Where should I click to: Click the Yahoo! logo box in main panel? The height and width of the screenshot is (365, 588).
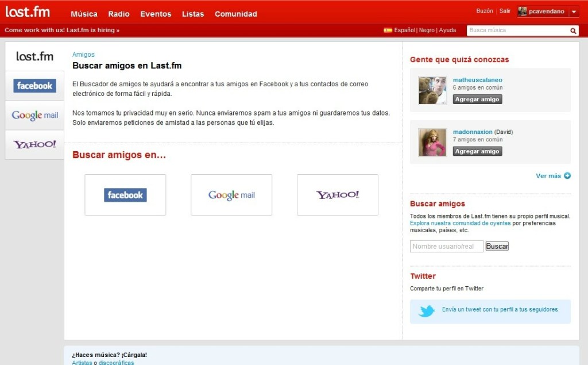tap(338, 195)
